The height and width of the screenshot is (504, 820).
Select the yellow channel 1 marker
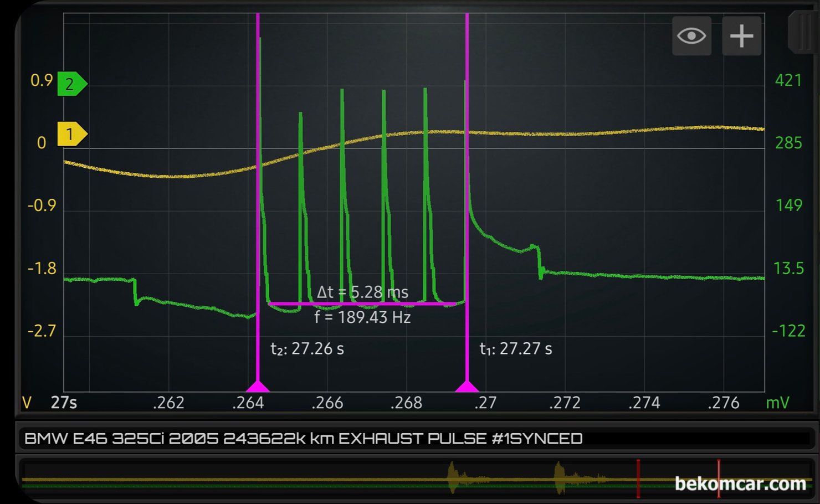71,134
